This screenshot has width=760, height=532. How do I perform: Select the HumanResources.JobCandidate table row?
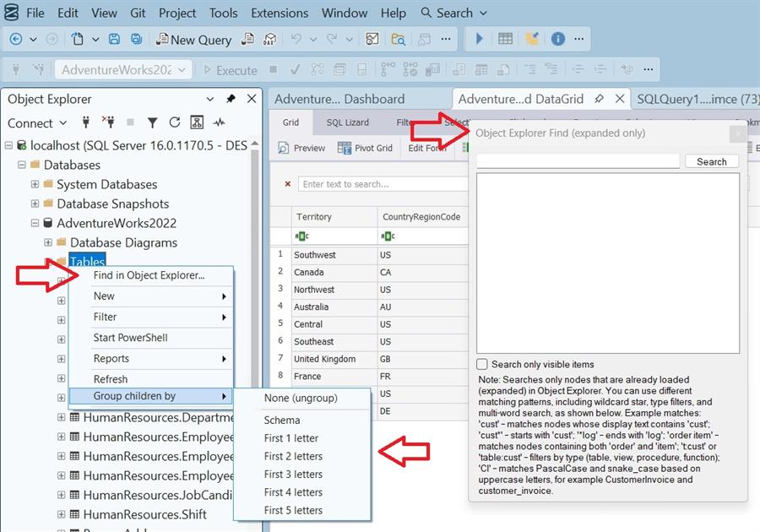(x=158, y=495)
